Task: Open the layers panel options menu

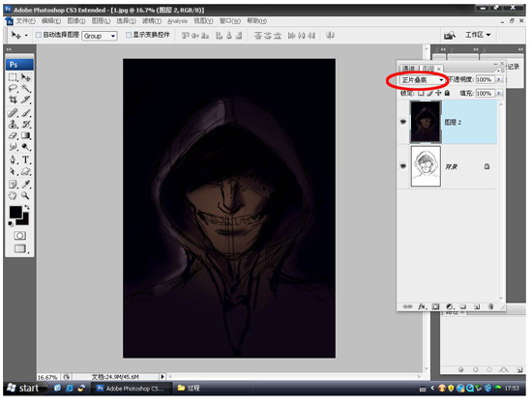Action: [500, 71]
